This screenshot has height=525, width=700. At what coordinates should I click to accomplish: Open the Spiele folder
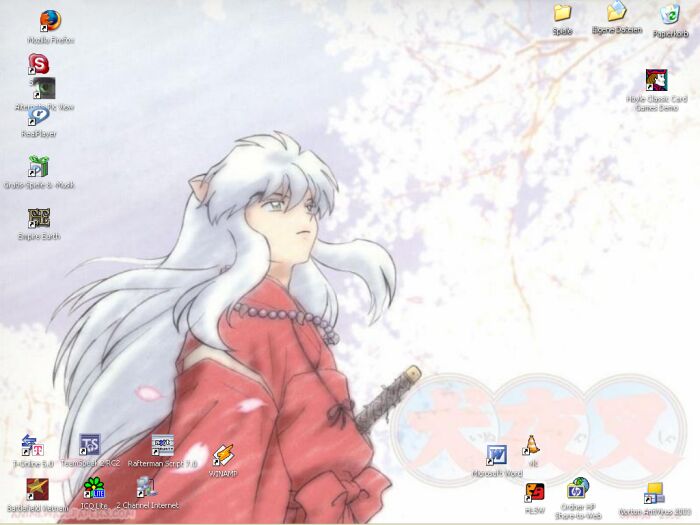562,14
